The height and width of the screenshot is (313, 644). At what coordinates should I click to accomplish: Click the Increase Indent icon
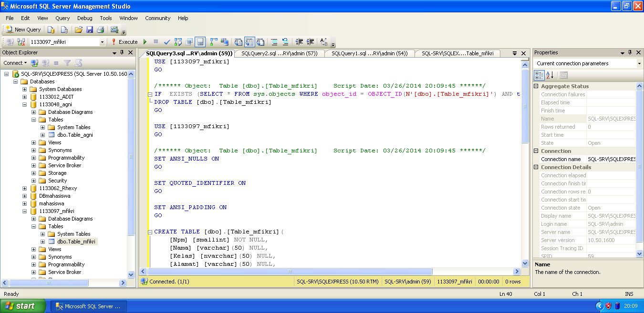pos(310,42)
